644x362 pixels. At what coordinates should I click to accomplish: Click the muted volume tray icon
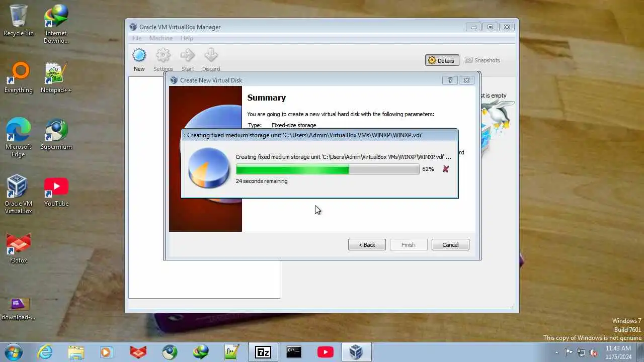pyautogui.click(x=594, y=352)
